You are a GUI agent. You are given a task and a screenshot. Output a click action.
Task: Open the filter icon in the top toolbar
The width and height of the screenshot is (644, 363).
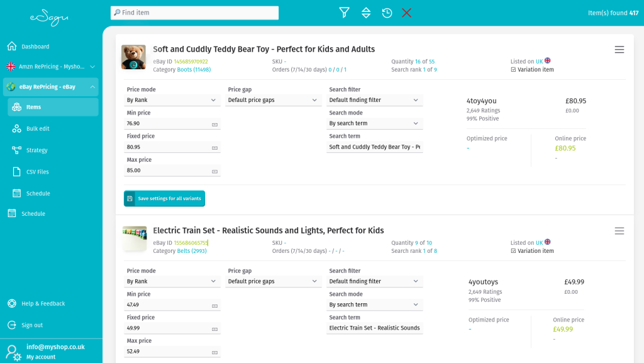(x=344, y=13)
